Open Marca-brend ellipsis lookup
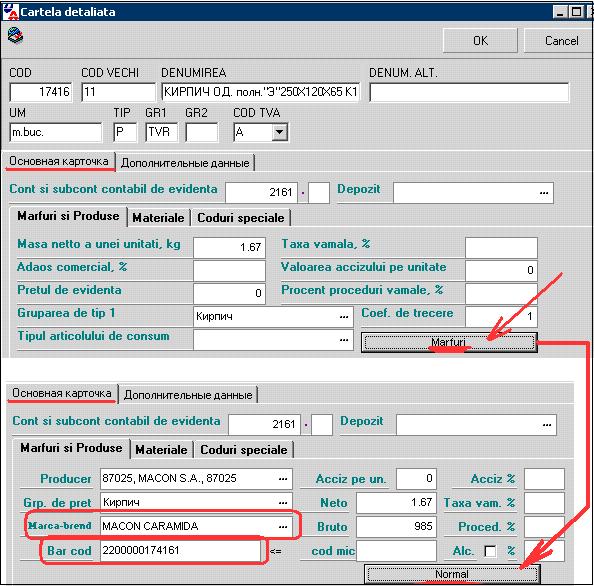Image resolution: width=594 pixels, height=586 pixels. click(x=283, y=527)
